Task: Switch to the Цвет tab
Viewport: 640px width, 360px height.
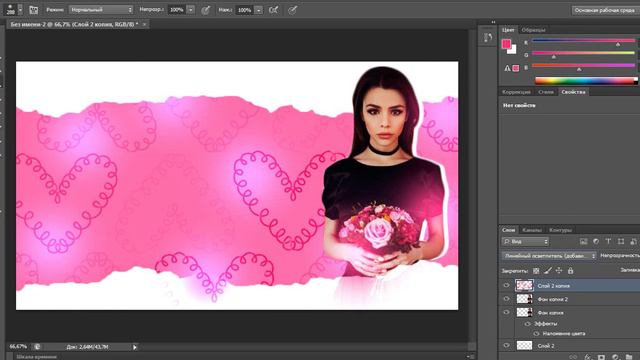Action: (x=508, y=30)
